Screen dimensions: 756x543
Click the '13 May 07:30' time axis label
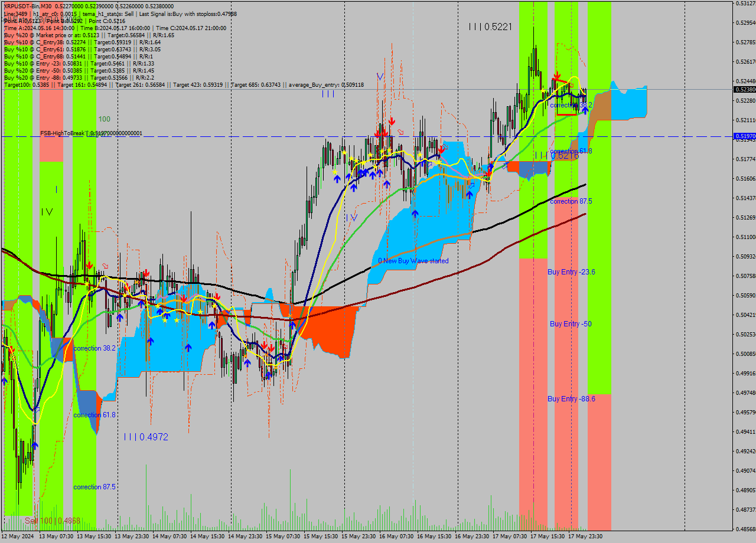56,537
